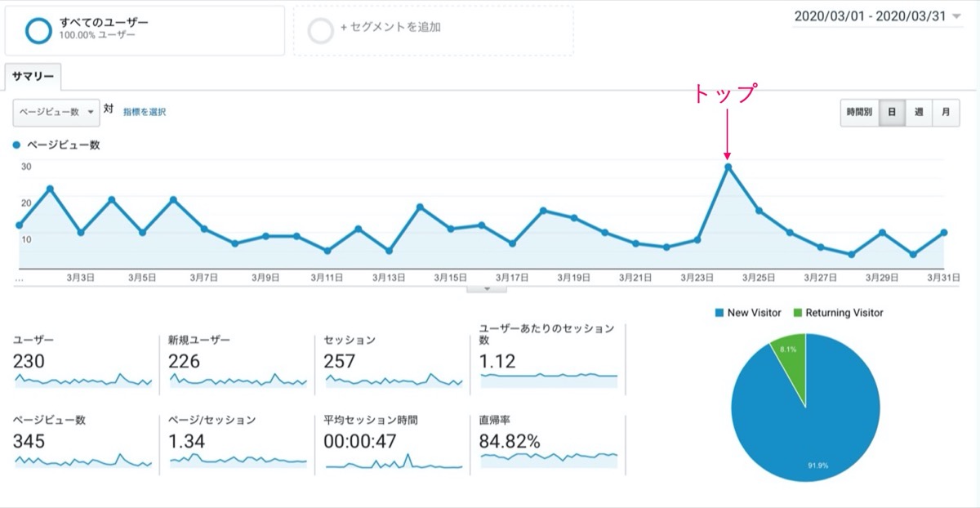Select the サマリー tab
The height and width of the screenshot is (508, 980).
tap(33, 77)
